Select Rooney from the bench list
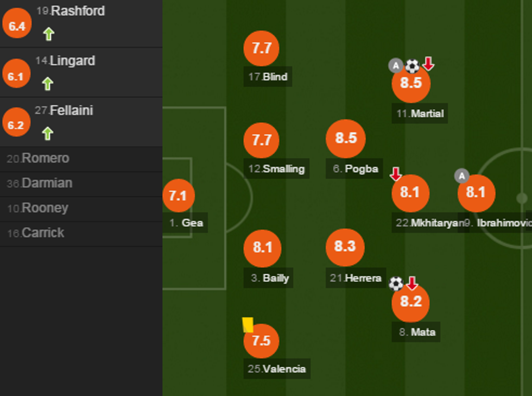This screenshot has width=532, height=396. click(x=38, y=208)
